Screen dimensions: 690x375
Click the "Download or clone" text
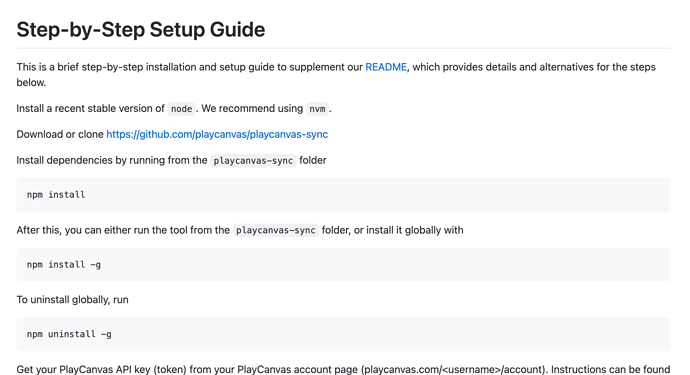tap(60, 134)
